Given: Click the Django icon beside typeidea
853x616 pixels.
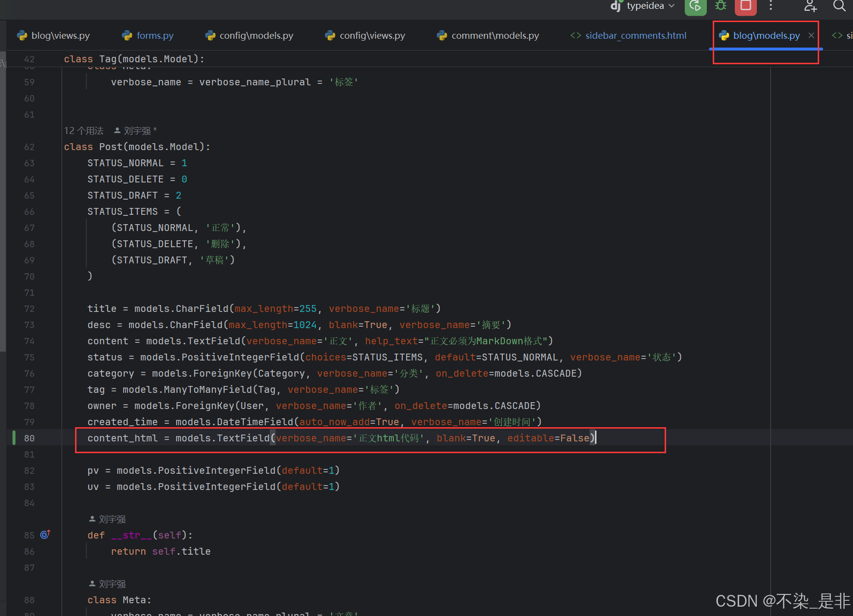Looking at the screenshot, I should point(616,6).
